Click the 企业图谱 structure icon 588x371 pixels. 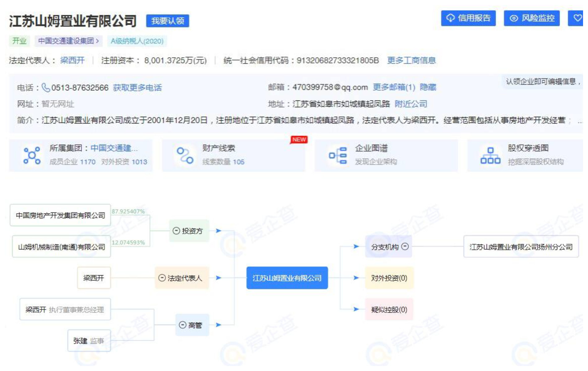pos(337,156)
